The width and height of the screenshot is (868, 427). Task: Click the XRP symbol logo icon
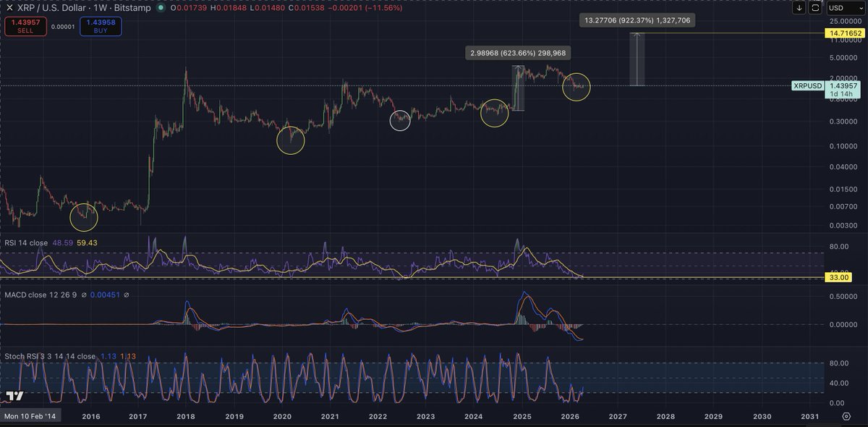coord(9,7)
